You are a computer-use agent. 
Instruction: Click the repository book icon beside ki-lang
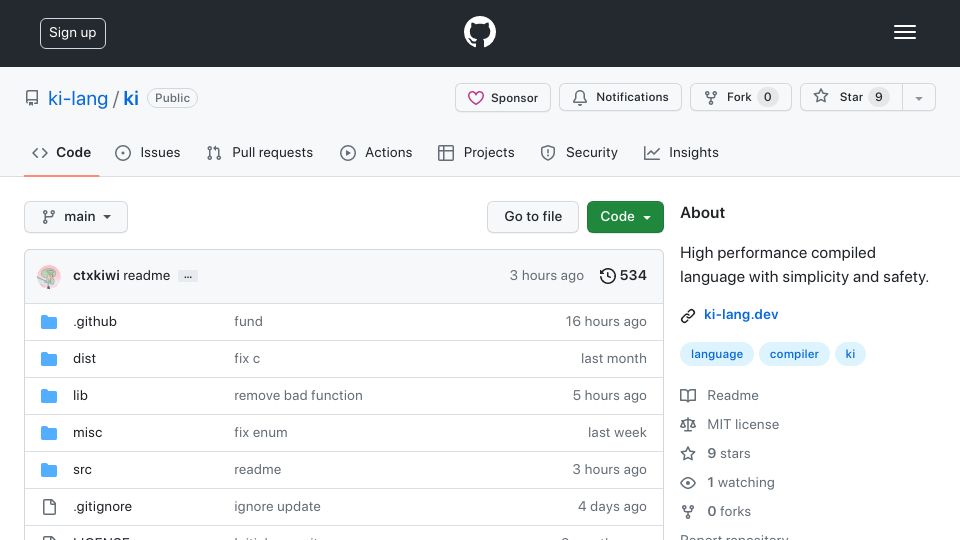tap(32, 98)
